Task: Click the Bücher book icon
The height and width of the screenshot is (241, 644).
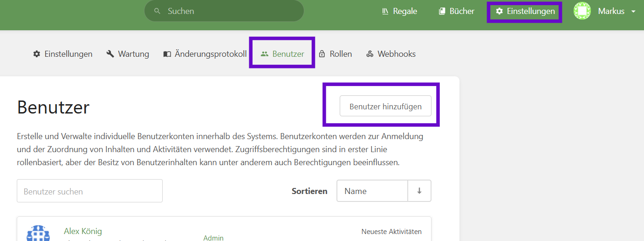Action: pyautogui.click(x=442, y=11)
